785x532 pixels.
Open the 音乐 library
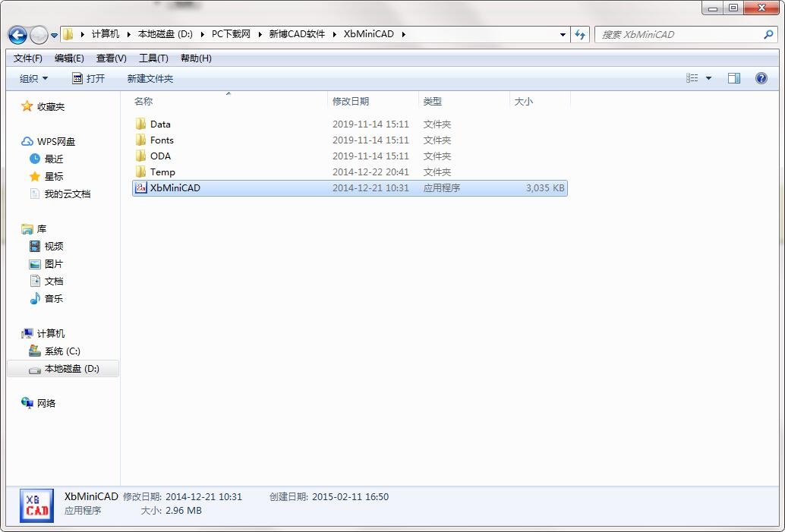[x=54, y=299]
